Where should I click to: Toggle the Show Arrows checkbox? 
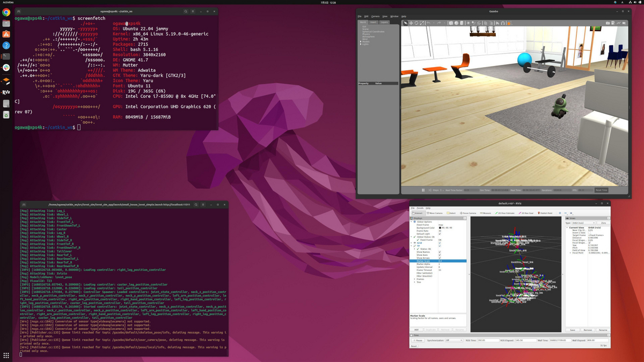[440, 258]
